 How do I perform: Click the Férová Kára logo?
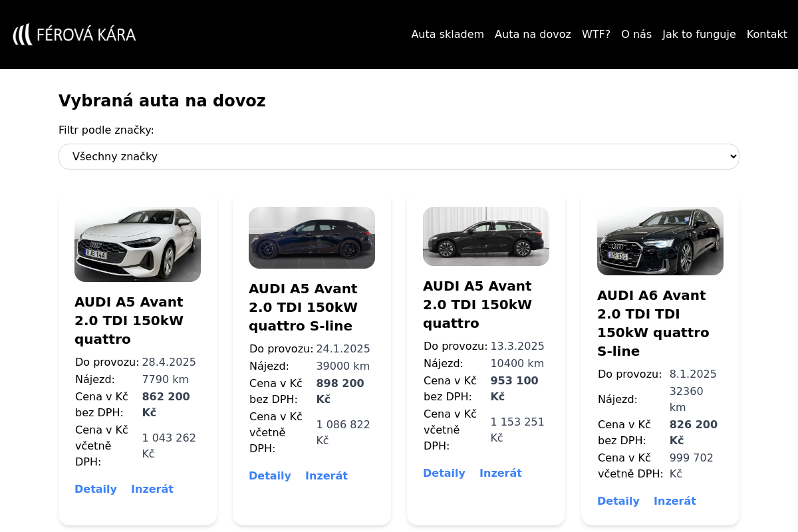coord(74,35)
